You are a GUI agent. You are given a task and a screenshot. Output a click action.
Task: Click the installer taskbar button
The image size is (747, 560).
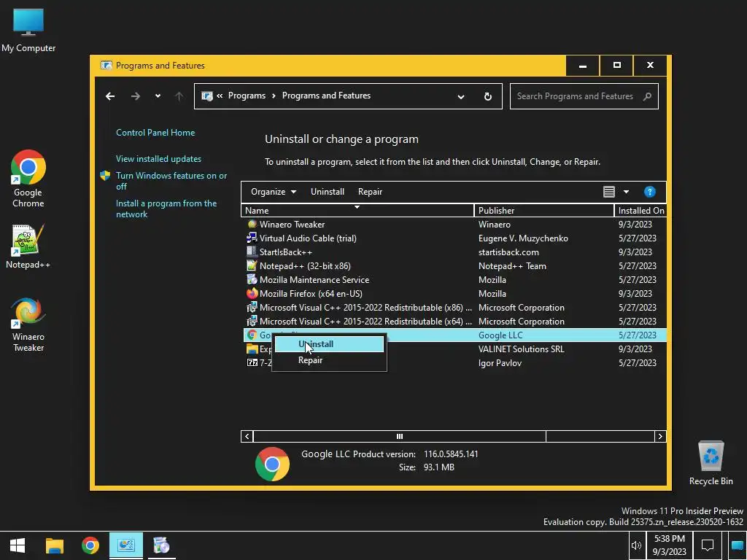pos(161,545)
